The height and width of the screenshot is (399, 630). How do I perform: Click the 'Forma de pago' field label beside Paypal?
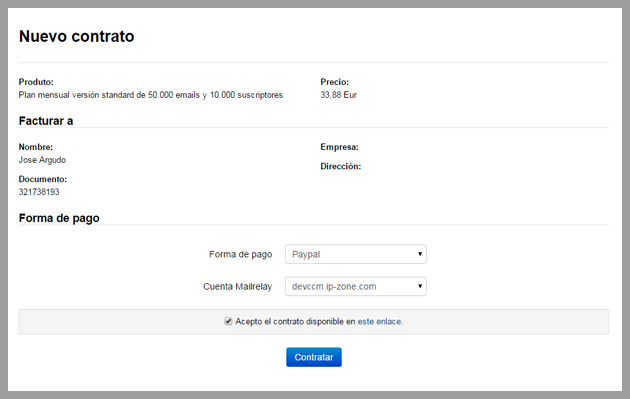point(241,254)
